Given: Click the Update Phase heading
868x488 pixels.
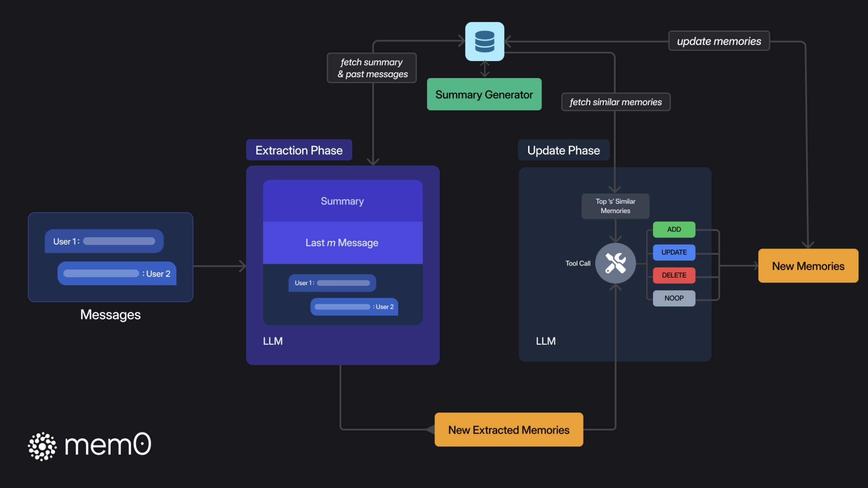Looking at the screenshot, I should [564, 150].
